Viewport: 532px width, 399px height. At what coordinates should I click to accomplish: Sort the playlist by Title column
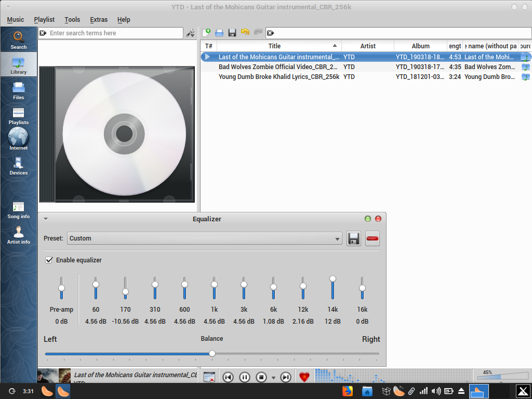279,46
